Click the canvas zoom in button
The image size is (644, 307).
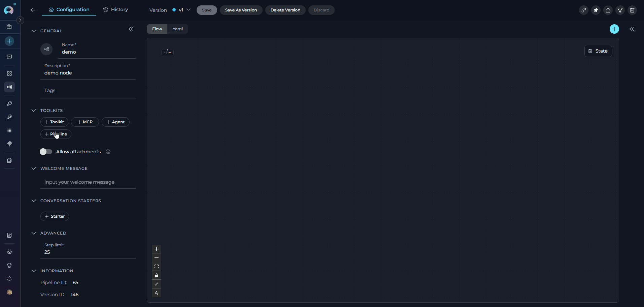click(x=157, y=249)
